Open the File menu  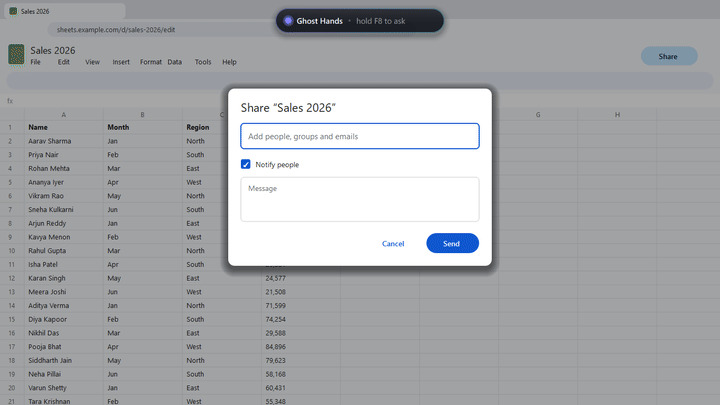pyautogui.click(x=35, y=62)
